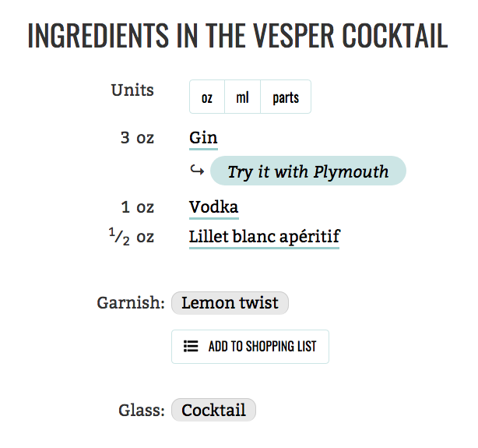478x448 pixels.
Task: Click the ½ oz Lillet amount
Action: (x=132, y=236)
